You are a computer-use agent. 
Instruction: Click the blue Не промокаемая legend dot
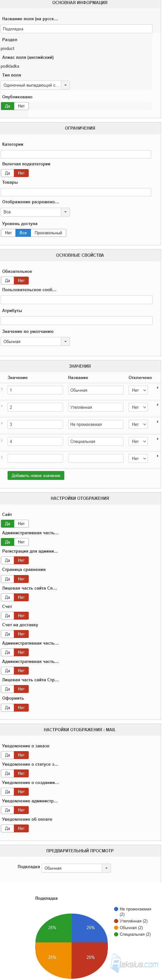coord(116,909)
